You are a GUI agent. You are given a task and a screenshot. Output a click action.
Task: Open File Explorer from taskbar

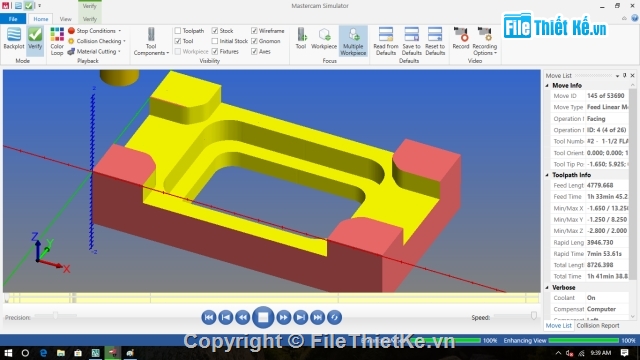click(61, 353)
